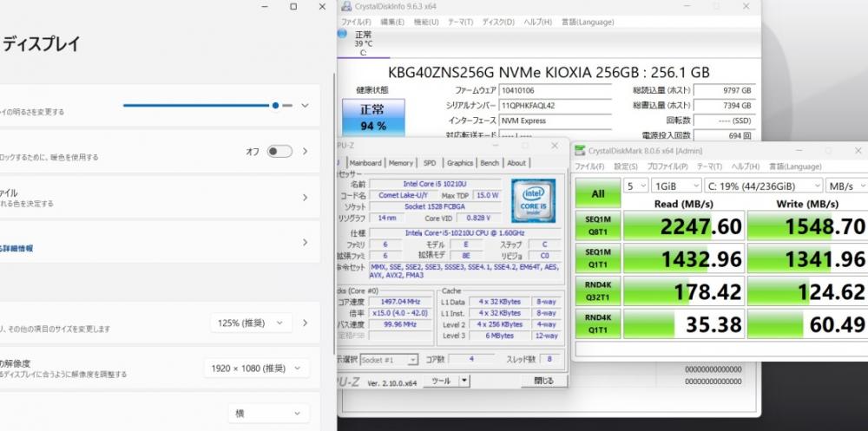Open 編集(E) menu in CrystalDiskInfo
868x431 pixels.
(x=392, y=23)
